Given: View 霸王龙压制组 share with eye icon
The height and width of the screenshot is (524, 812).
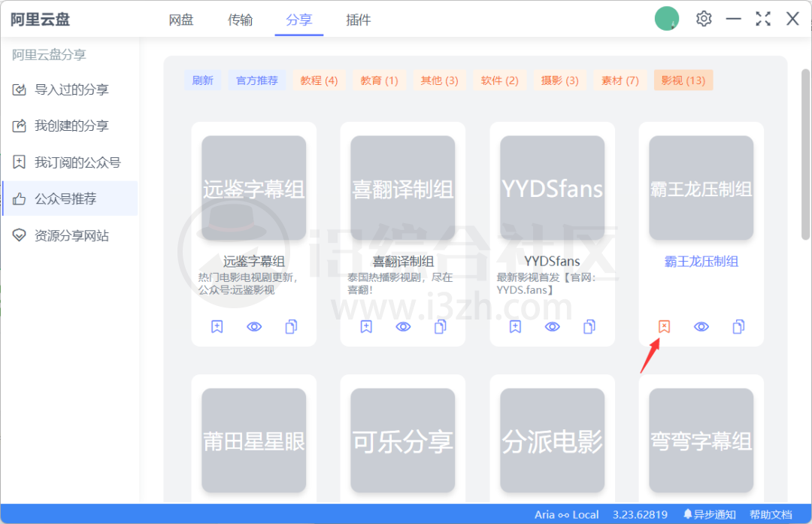Looking at the screenshot, I should (701, 327).
